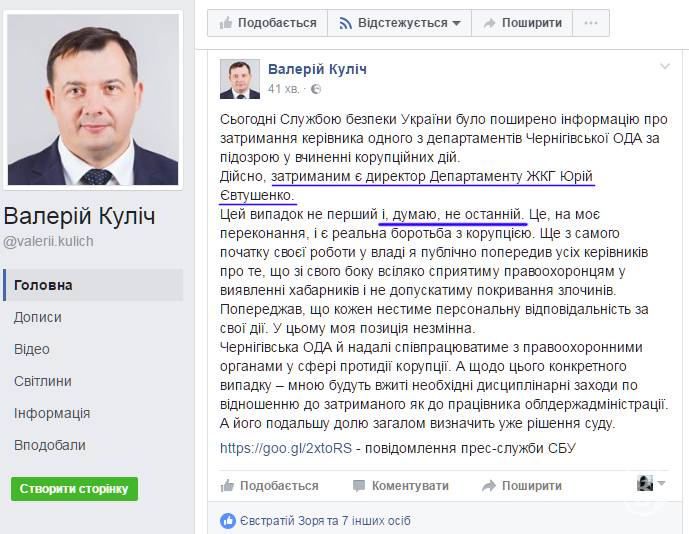Open the Світлини sidebar section

43,381
